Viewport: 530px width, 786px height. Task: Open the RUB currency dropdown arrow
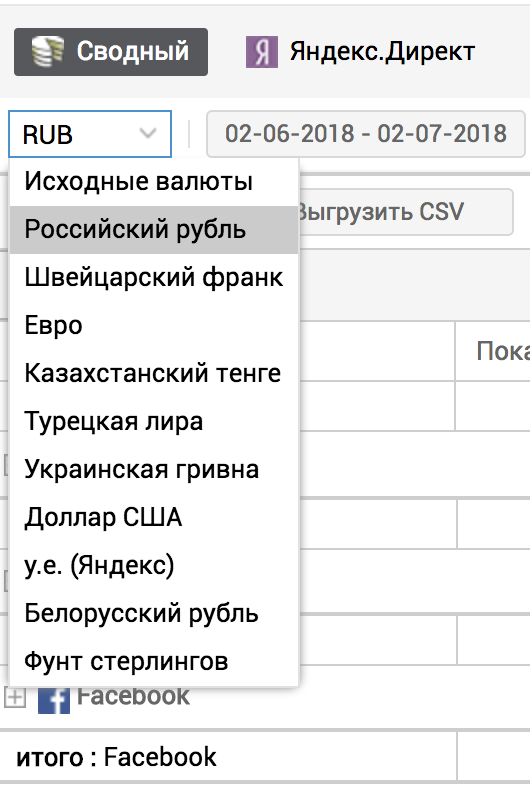(148, 134)
